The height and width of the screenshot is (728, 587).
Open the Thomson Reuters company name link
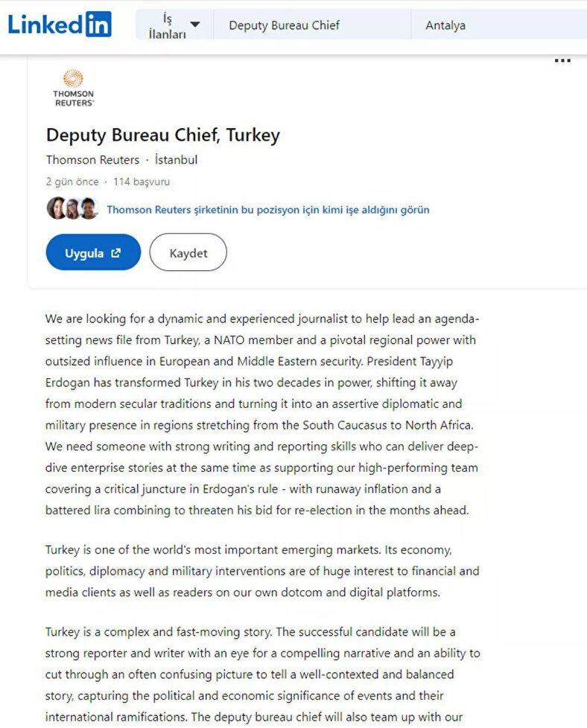pyautogui.click(x=92, y=160)
